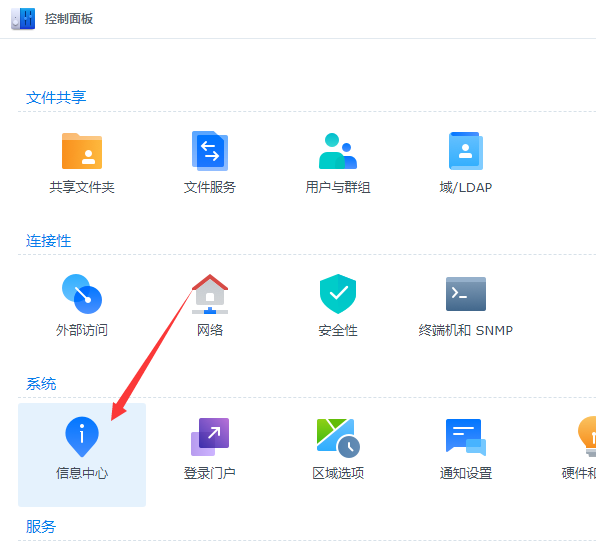
Task: Click the 控制面板 app icon in title bar
Action: click(x=23, y=19)
